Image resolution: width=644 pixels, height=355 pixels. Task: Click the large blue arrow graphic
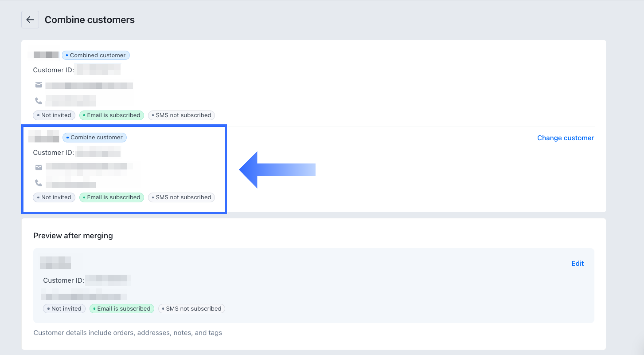277,169
